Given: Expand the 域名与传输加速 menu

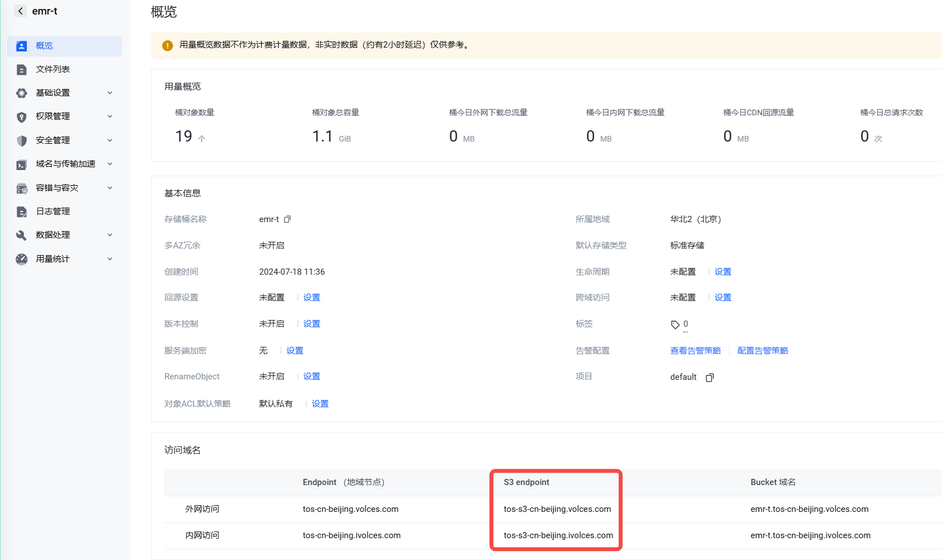Looking at the screenshot, I should 110,164.
